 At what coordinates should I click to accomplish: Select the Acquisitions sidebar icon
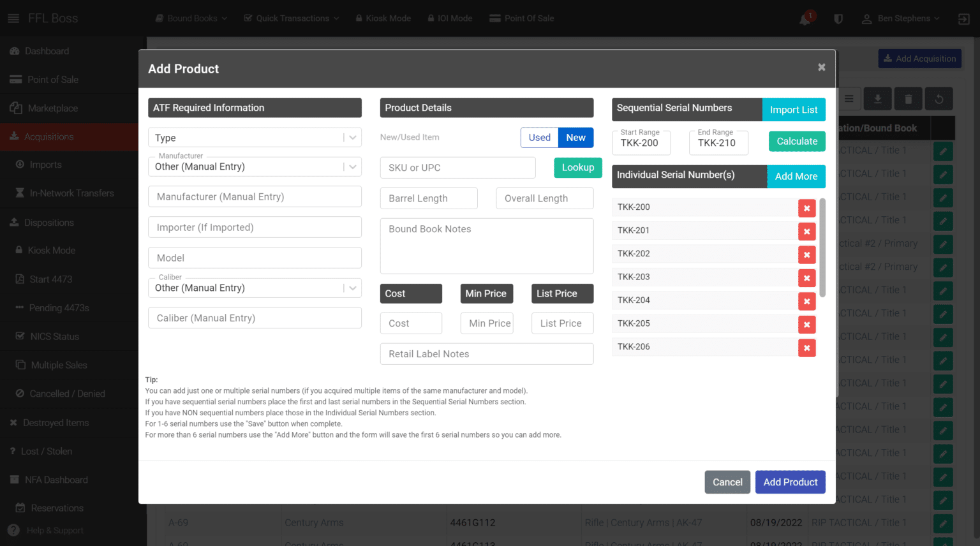click(x=13, y=136)
